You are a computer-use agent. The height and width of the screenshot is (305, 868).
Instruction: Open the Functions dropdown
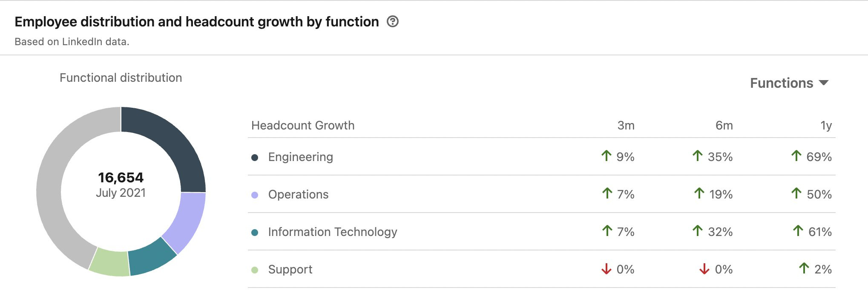pos(789,83)
